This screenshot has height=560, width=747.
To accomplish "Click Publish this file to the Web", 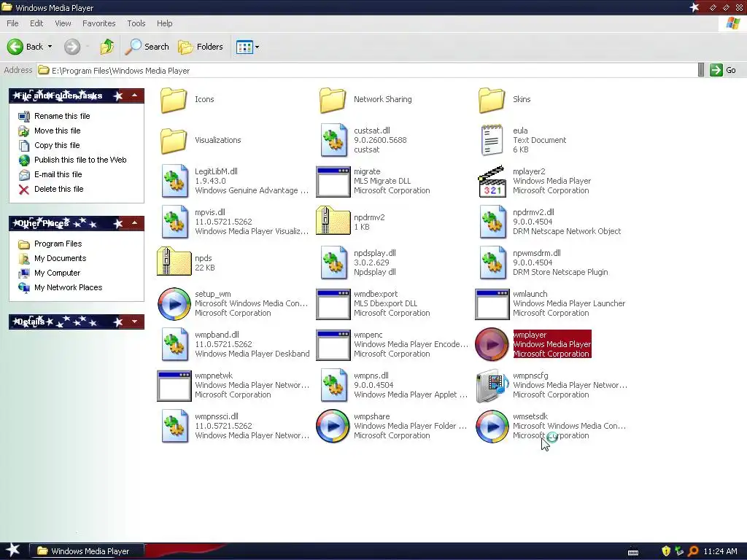I will click(x=80, y=160).
